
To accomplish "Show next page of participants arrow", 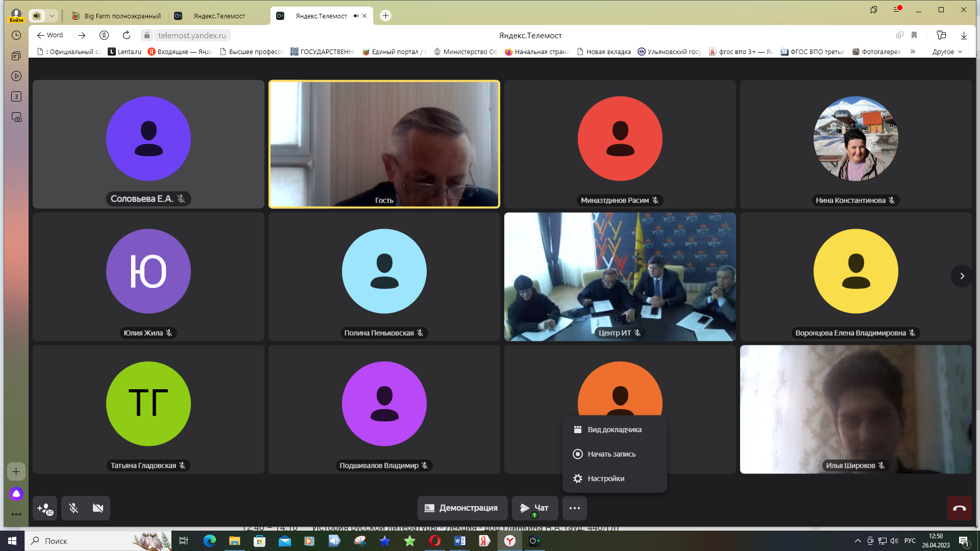I will (962, 276).
